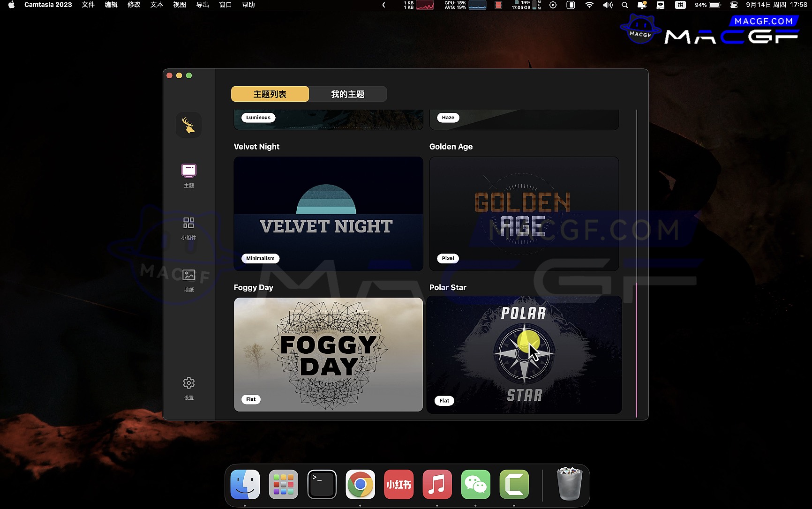Launch WeChat from the dock

[x=475, y=484]
